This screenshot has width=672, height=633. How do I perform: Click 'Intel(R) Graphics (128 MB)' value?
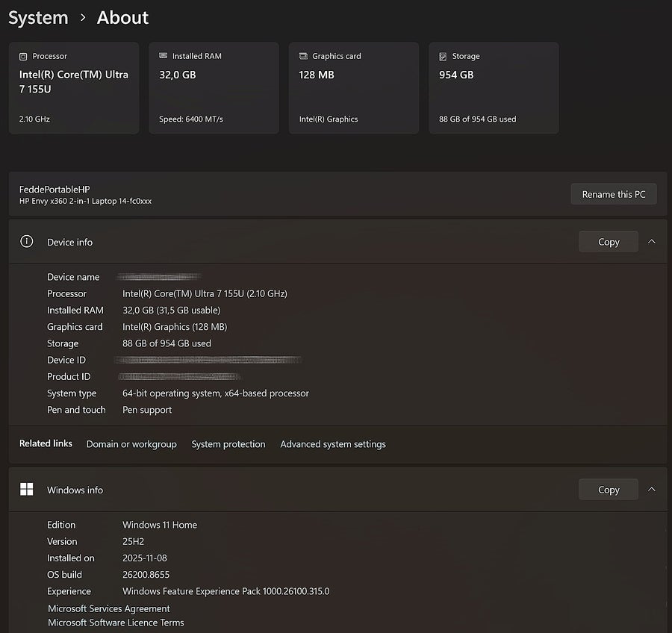coord(175,327)
